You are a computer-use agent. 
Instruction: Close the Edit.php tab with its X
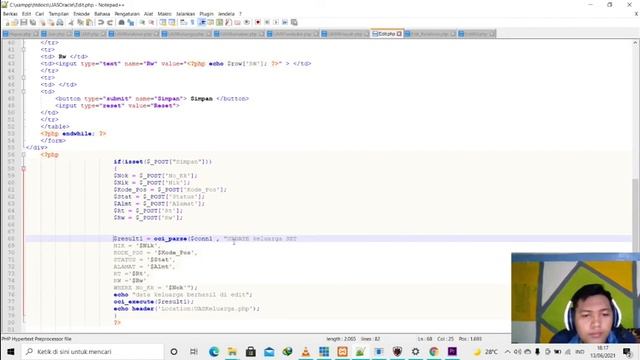point(399,34)
